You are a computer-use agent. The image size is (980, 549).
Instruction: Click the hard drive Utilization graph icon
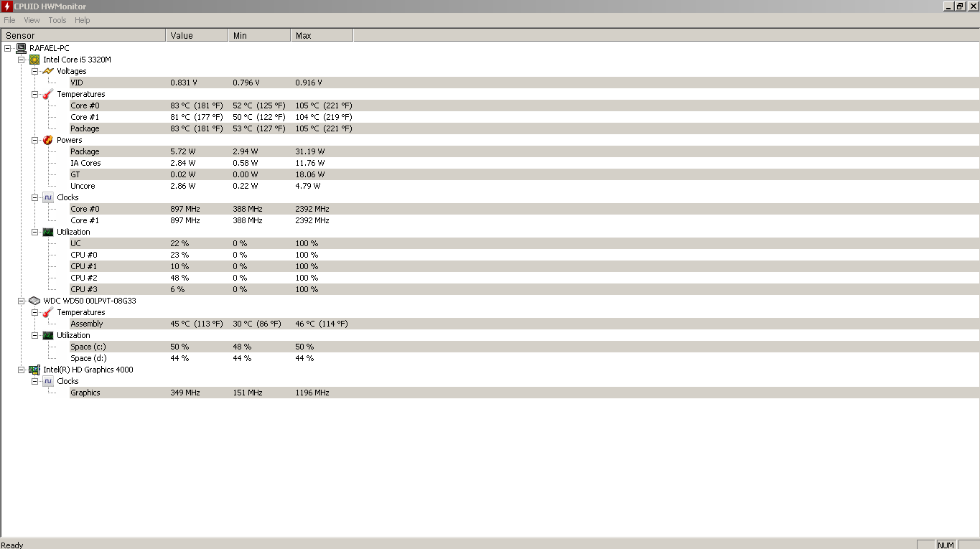pyautogui.click(x=48, y=335)
